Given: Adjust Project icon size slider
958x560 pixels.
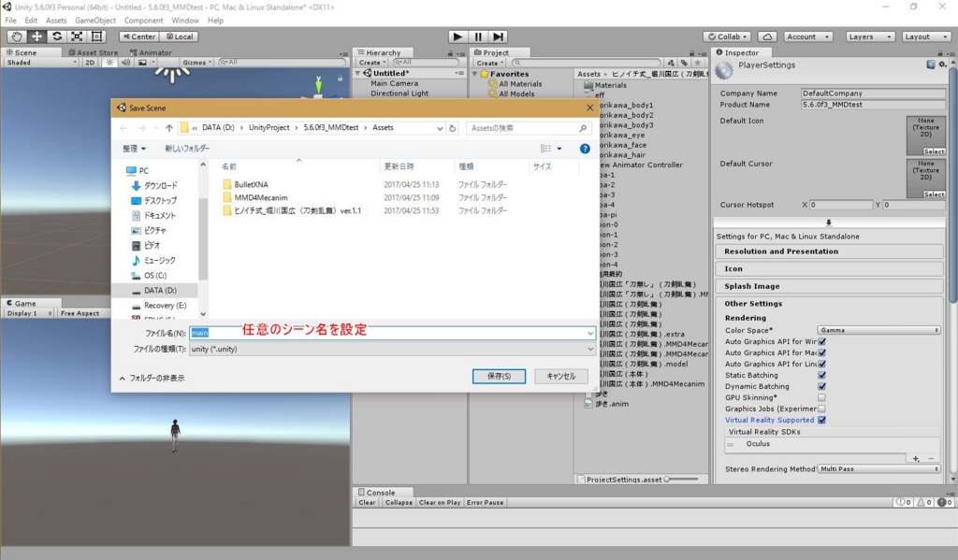Looking at the screenshot, I should pyautogui.click(x=682, y=480).
